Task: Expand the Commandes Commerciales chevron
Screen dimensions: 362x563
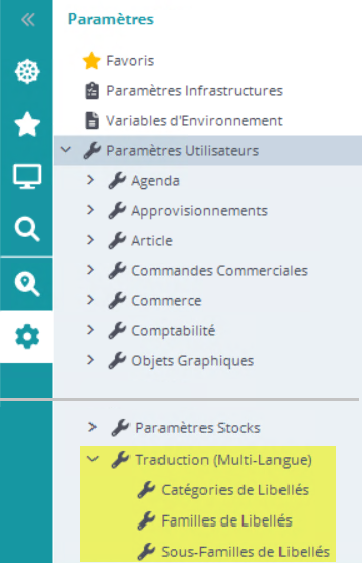Action: [90, 270]
